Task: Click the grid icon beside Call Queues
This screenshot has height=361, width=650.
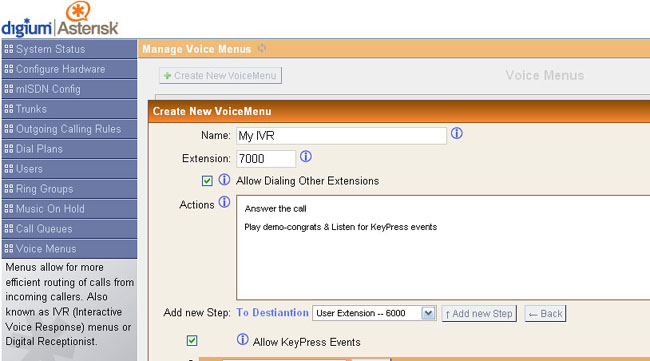Action: pyautogui.click(x=9, y=229)
